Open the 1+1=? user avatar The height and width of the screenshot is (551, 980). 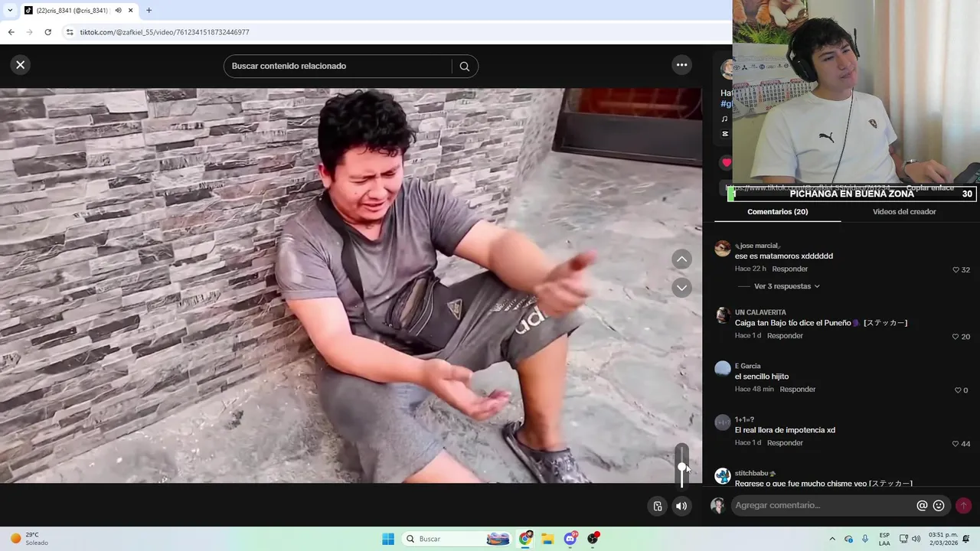coord(723,422)
